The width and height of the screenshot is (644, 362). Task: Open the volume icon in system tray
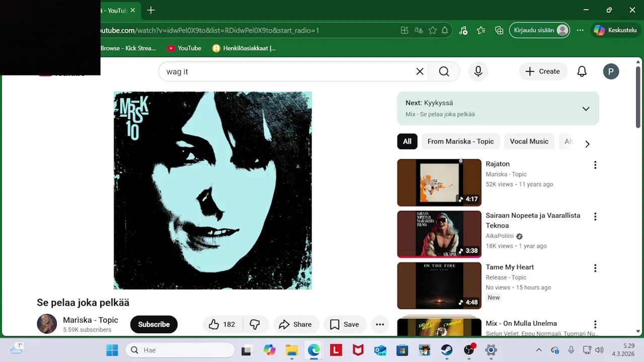click(x=599, y=350)
